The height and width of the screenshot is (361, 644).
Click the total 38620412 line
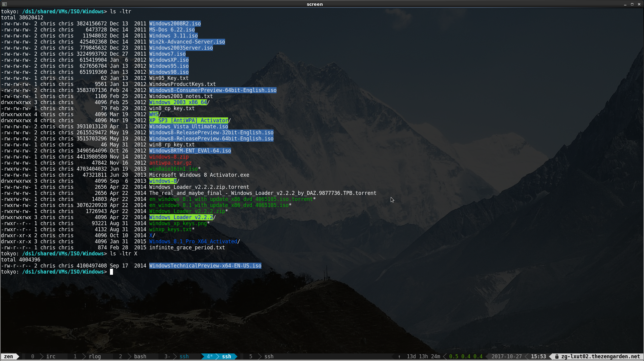[x=22, y=18]
